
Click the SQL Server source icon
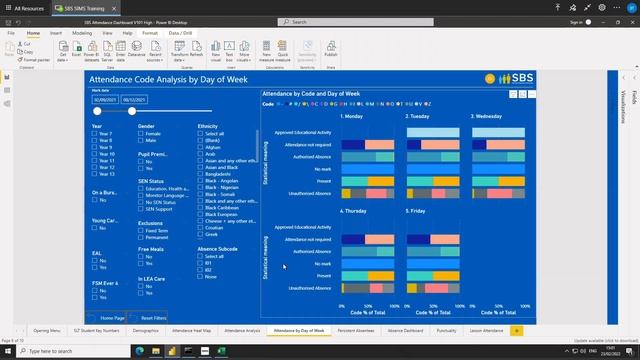[107, 51]
